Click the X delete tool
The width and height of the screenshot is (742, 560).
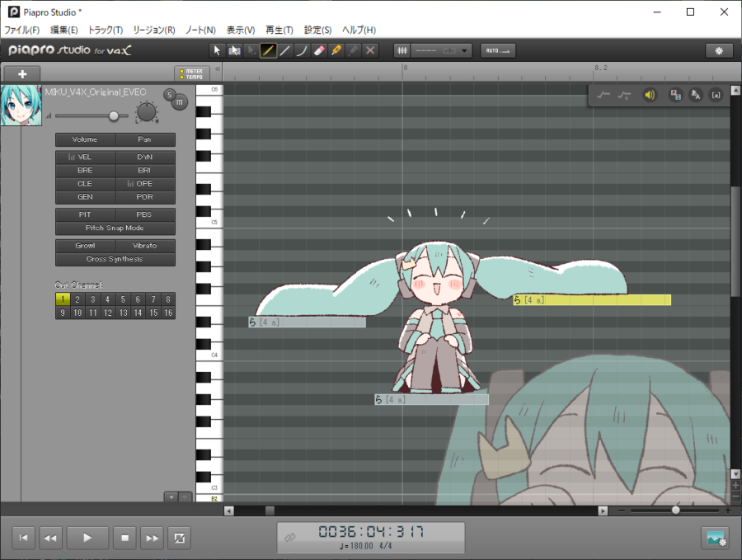[x=370, y=50]
